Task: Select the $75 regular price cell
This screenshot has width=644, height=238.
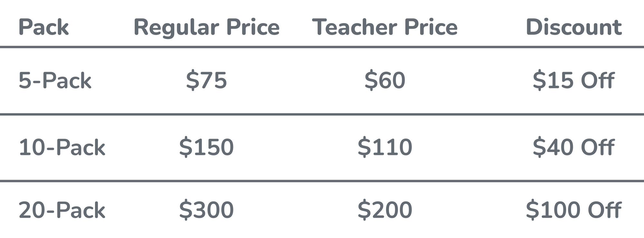Action: coord(206,80)
